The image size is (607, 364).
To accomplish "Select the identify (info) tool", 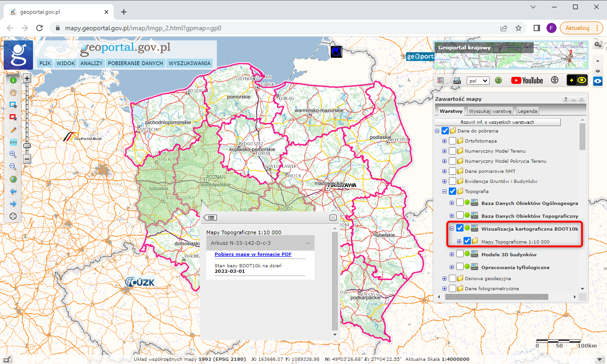I will point(13,80).
